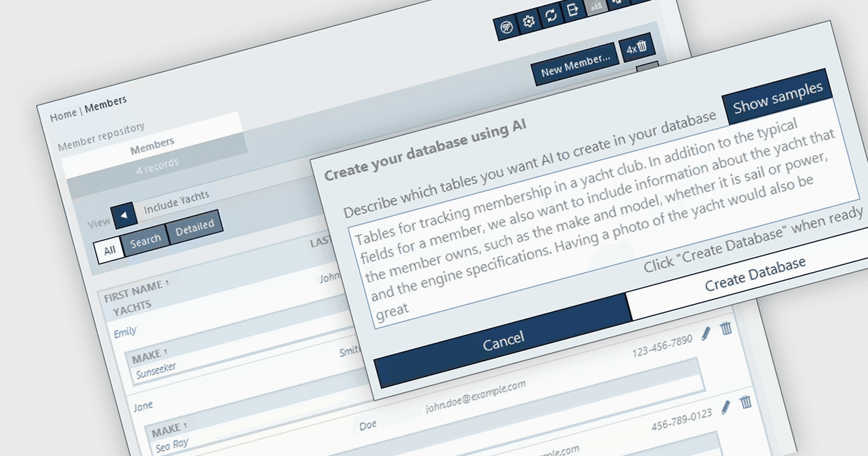Open settings via the gear icon
Image resolution: width=868 pixels, height=456 pixels.
(x=529, y=22)
